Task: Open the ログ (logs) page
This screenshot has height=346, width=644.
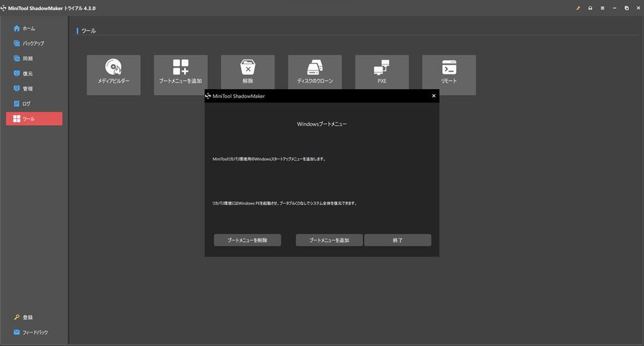Action: pyautogui.click(x=34, y=104)
